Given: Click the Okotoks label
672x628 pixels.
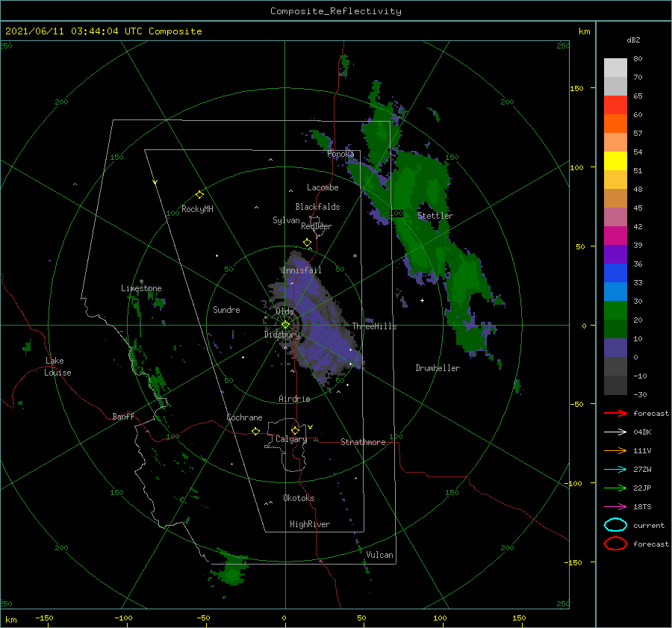Looking at the screenshot, I should click(299, 498).
